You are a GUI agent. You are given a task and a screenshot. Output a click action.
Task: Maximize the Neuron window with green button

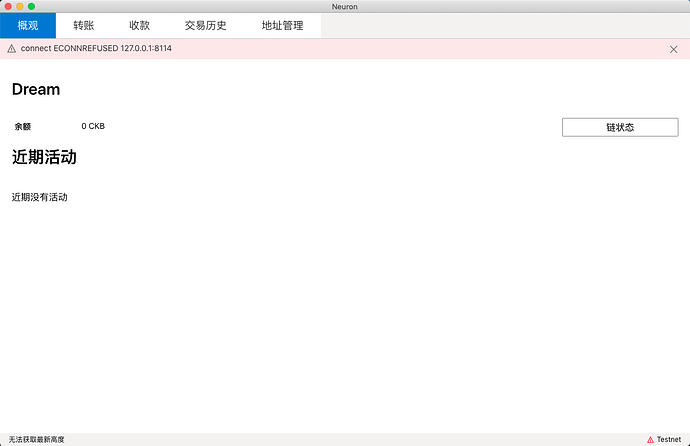(x=31, y=6)
